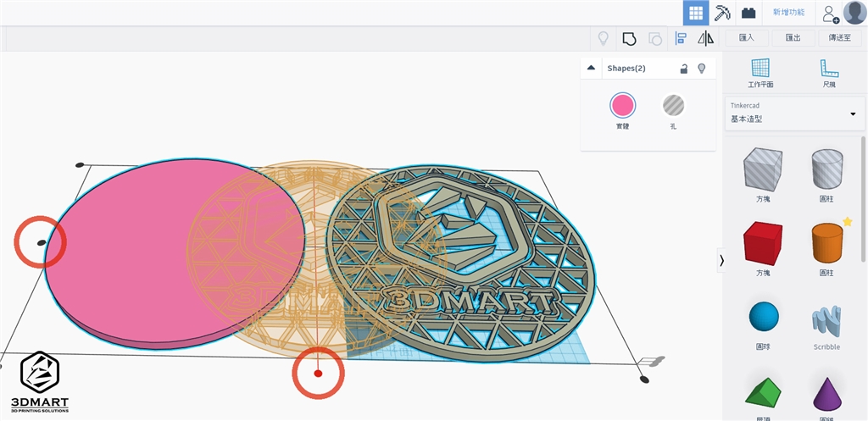This screenshot has width=868, height=421.
Task: Click the invite collaborator person icon
Action: coord(830,13)
